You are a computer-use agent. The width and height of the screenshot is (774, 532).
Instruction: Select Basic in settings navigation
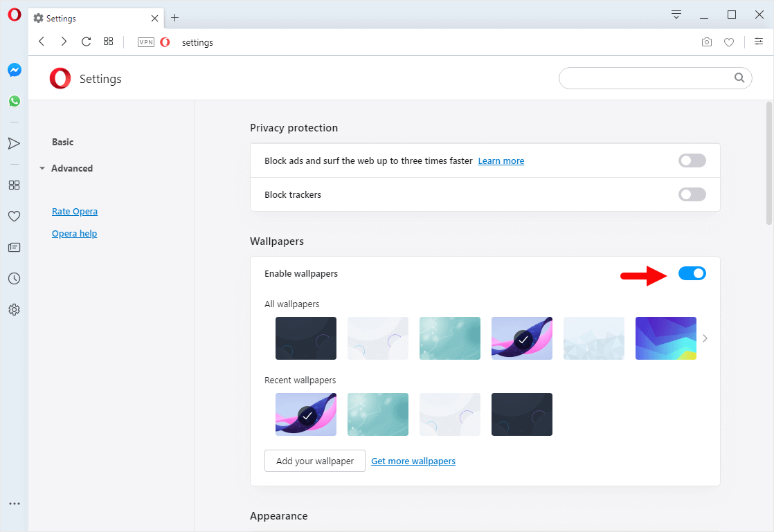[63, 142]
